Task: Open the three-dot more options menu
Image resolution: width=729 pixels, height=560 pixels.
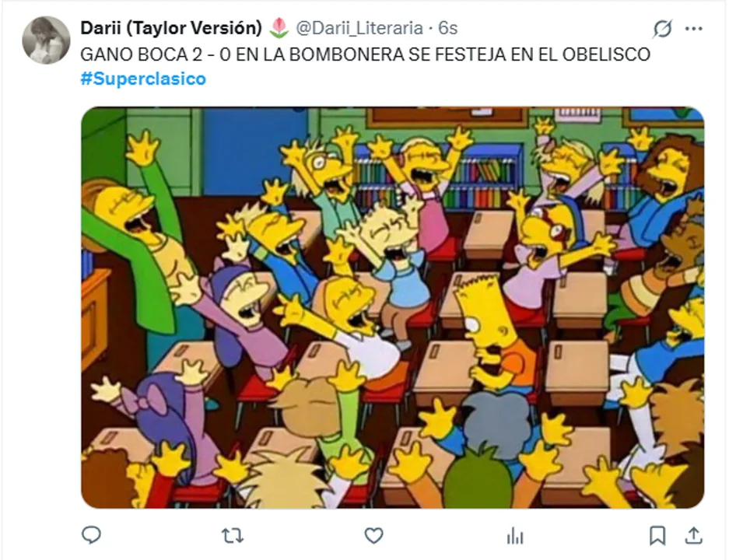Action: (x=694, y=29)
